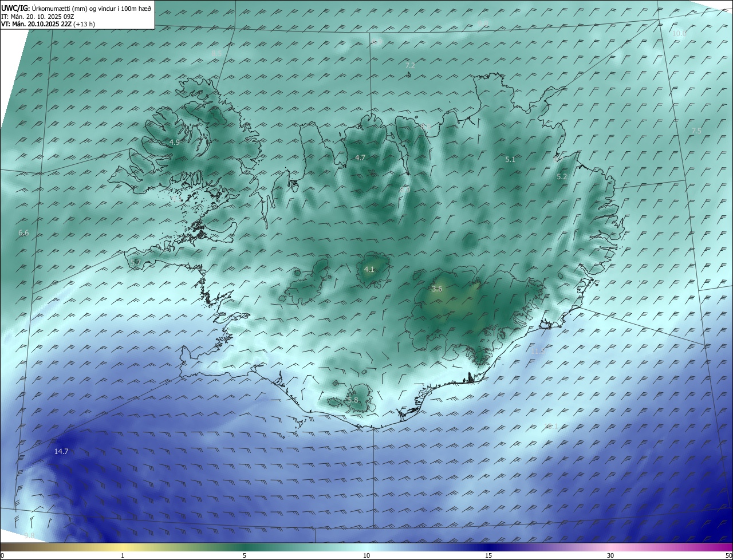
Task: Click the 3.6 value on Vatnajökull
Action: (x=437, y=289)
